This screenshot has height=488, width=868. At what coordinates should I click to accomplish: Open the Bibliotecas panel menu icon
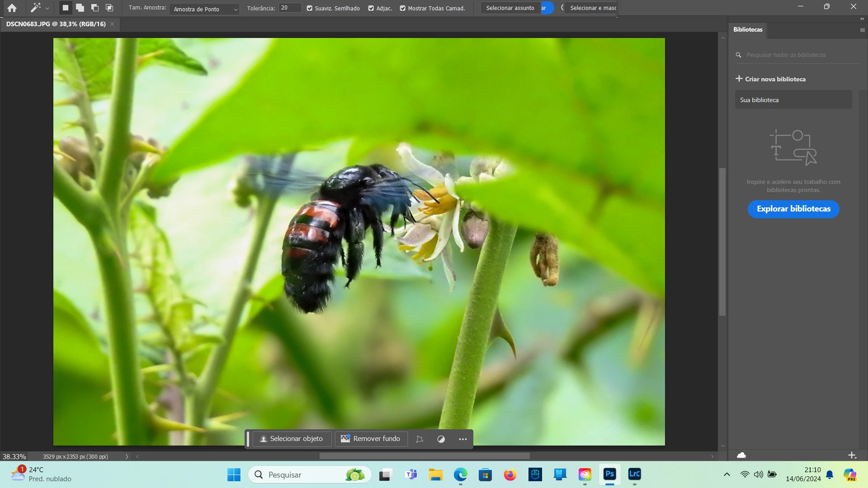point(862,30)
